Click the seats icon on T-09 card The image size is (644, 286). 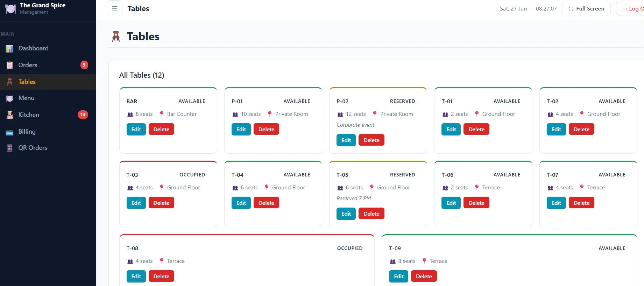(x=393, y=261)
